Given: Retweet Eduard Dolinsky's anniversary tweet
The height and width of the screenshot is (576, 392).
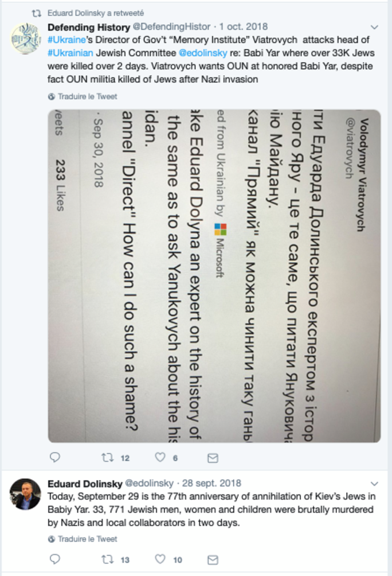Looking at the screenshot, I should (x=107, y=559).
